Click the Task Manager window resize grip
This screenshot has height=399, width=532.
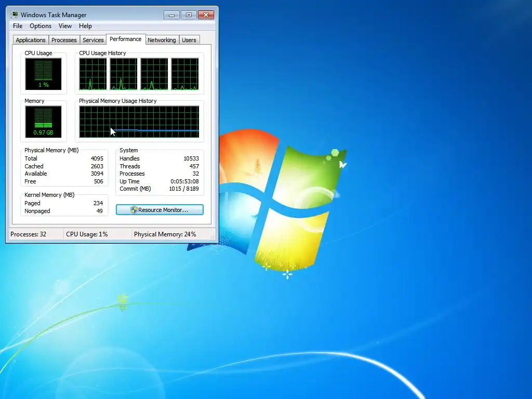213,237
